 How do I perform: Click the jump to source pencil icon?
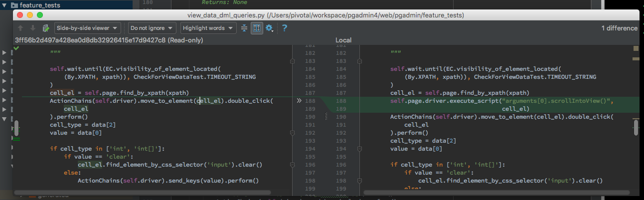point(46,28)
